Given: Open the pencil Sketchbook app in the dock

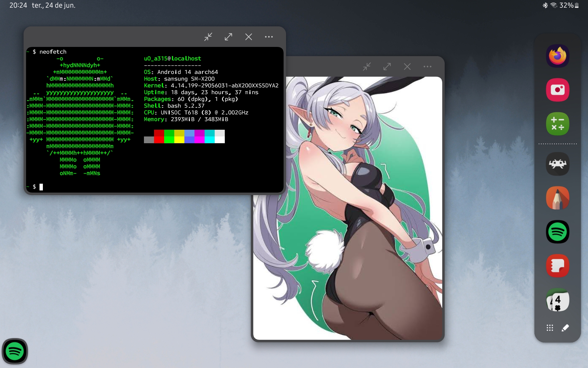Looking at the screenshot, I should coord(557,198).
